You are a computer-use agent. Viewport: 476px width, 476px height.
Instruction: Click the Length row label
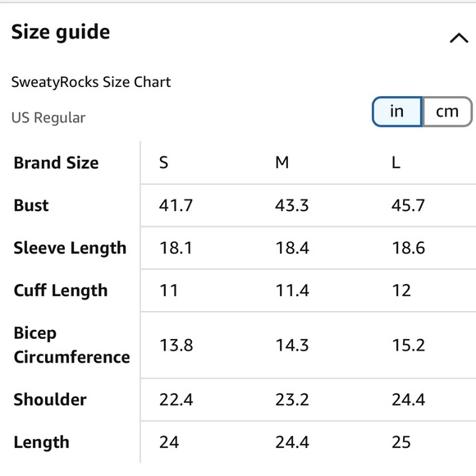coord(42,442)
